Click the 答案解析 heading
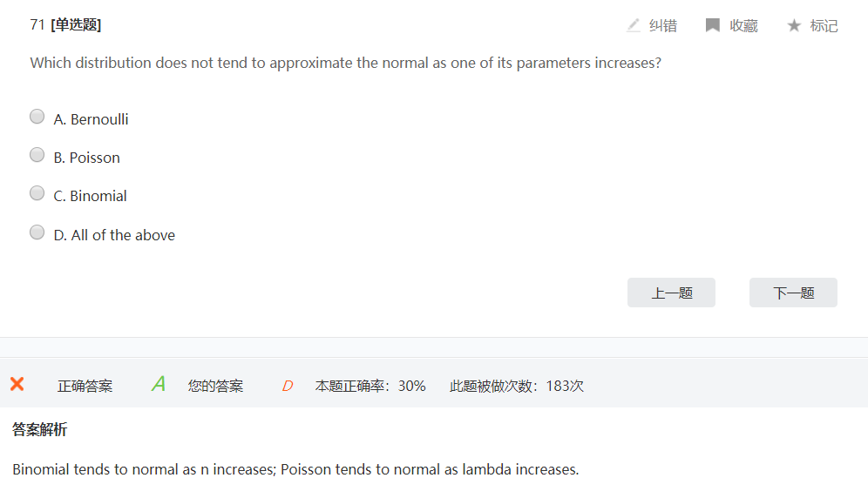868x498 pixels. [40, 429]
